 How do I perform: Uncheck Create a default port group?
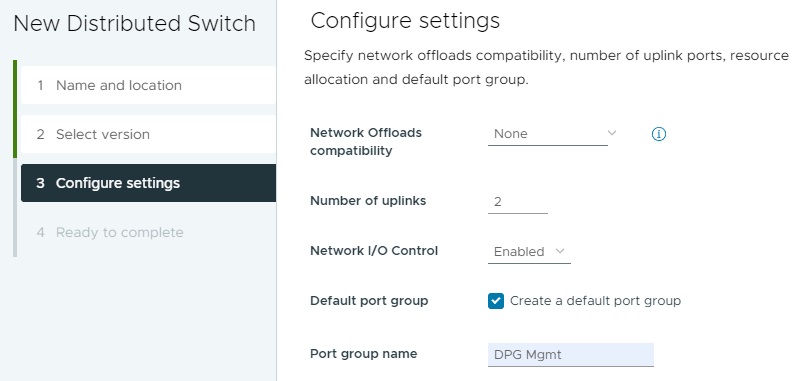496,301
